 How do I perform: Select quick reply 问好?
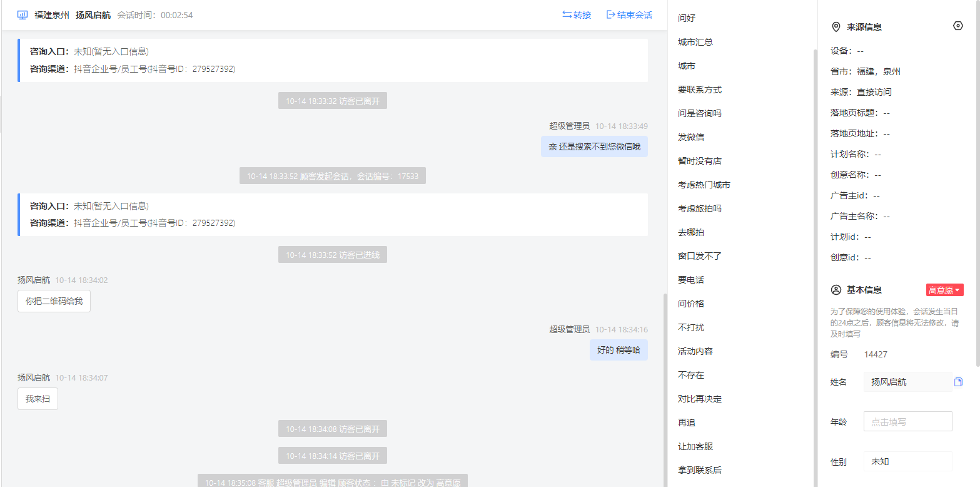click(687, 18)
